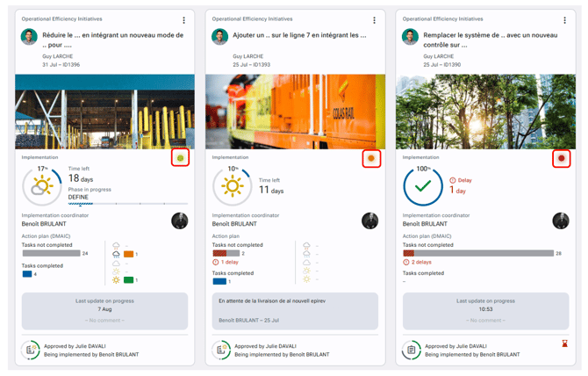Click tasks not completed bar showing 2

(x=226, y=253)
